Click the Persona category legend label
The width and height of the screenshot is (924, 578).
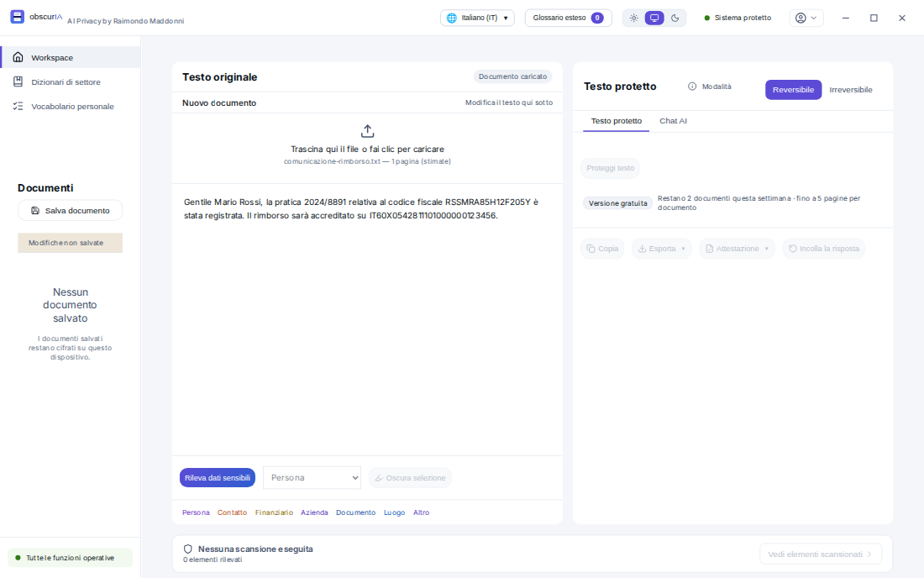pyautogui.click(x=196, y=512)
